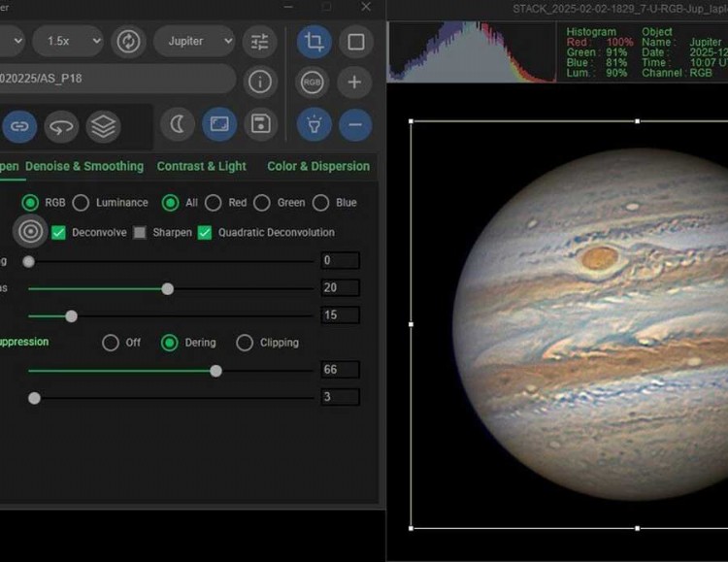Click the layers stack icon
This screenshot has height=562, width=728.
pyautogui.click(x=103, y=125)
